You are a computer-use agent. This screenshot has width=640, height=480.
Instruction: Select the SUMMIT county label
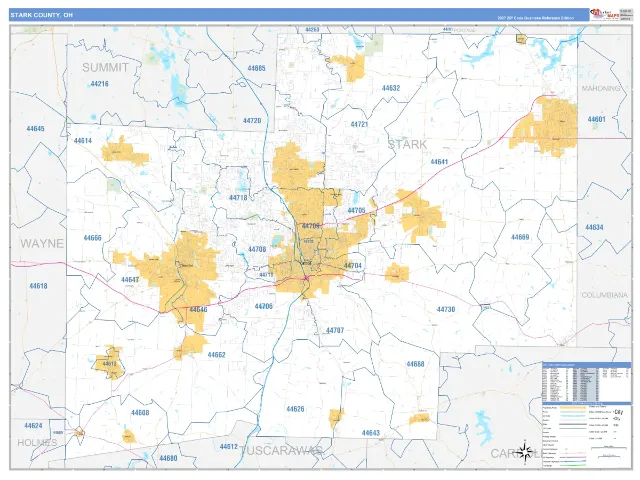[x=105, y=68]
